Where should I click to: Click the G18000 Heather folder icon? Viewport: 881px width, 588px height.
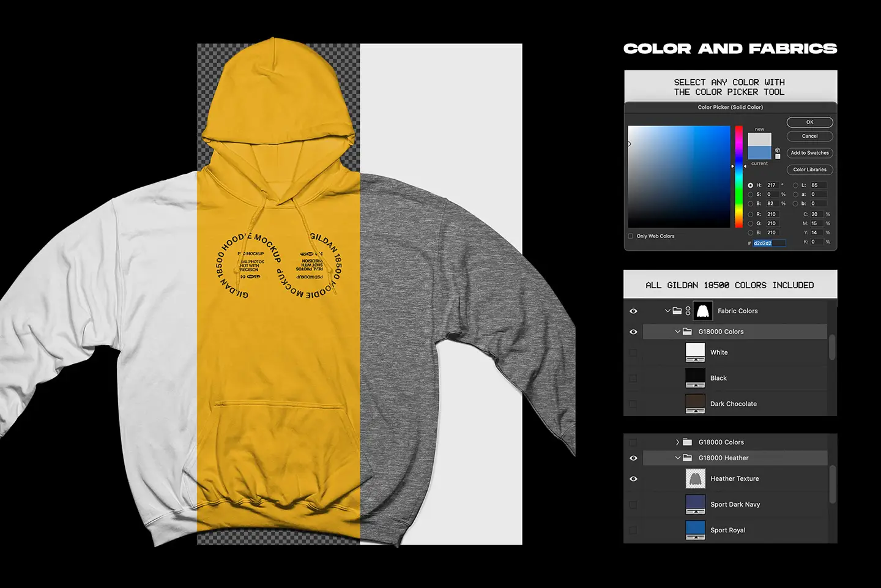(x=688, y=458)
